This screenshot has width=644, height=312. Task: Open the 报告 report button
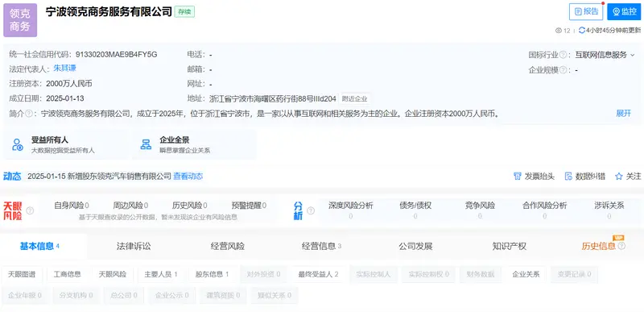586,11
